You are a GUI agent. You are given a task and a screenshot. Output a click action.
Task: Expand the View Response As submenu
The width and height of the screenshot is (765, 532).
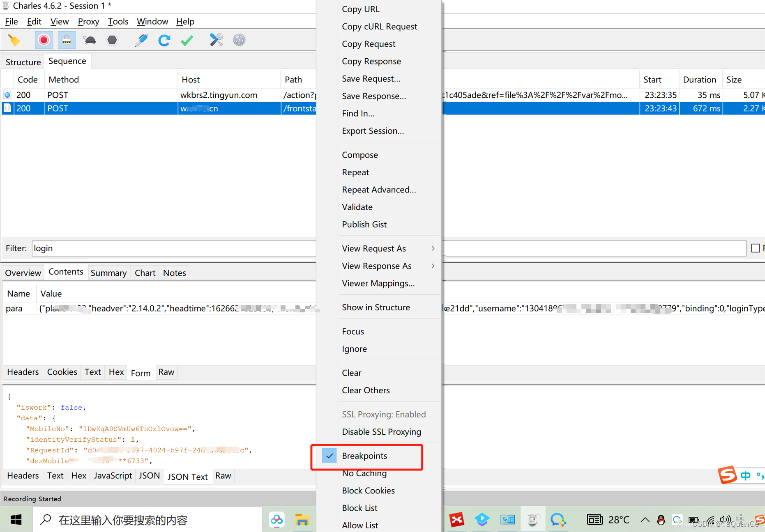pos(389,266)
